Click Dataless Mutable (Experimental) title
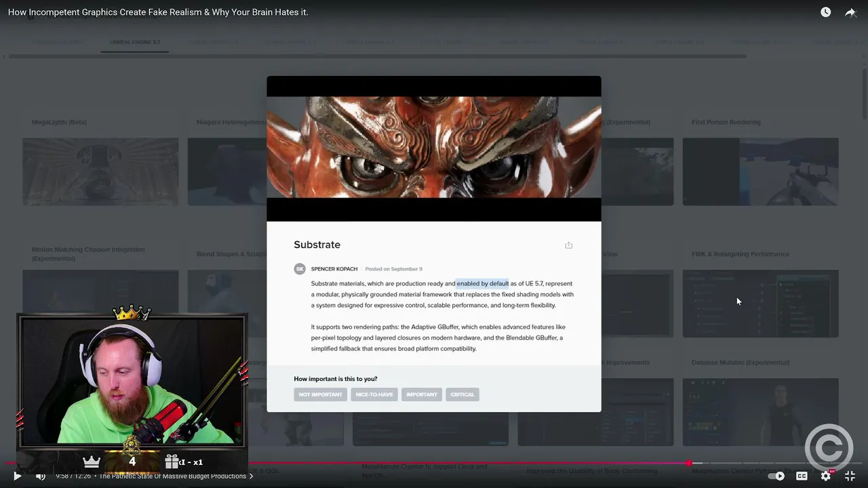The width and height of the screenshot is (868, 488). tap(741, 363)
